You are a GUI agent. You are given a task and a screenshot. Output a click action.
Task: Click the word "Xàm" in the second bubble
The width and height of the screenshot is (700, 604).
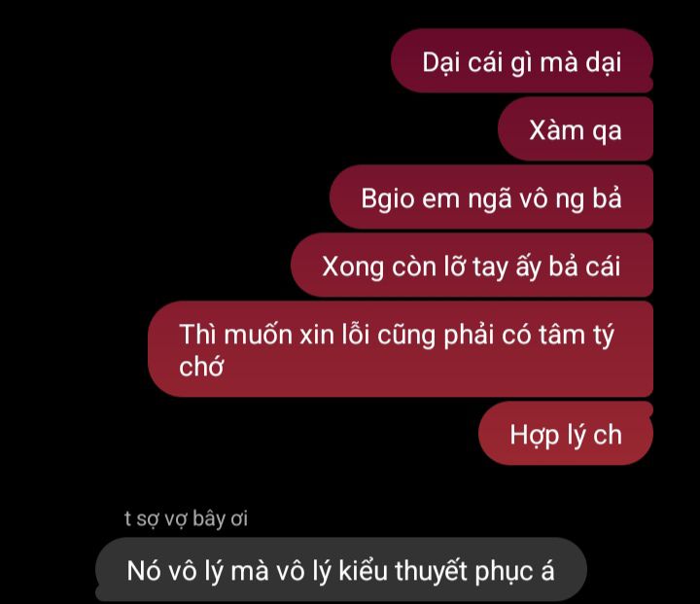pyautogui.click(x=557, y=130)
